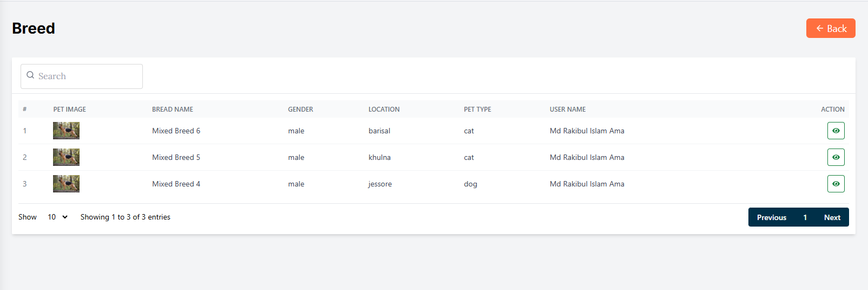Sort by the Location column header

click(x=384, y=109)
